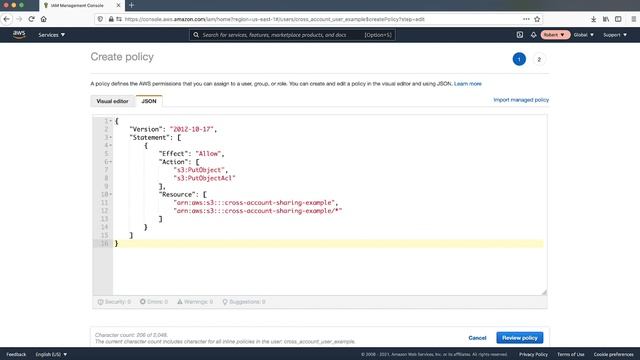640x360 pixels.
Task: Click the "Allow" effect value
Action: [208, 154]
